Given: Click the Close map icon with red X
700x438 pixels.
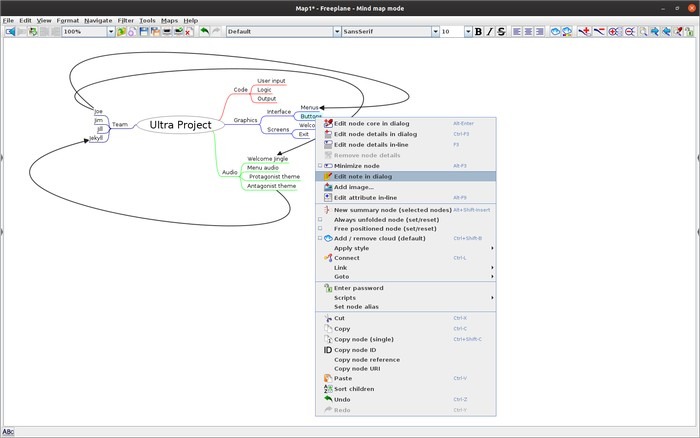Looking at the screenshot, I should tap(189, 31).
